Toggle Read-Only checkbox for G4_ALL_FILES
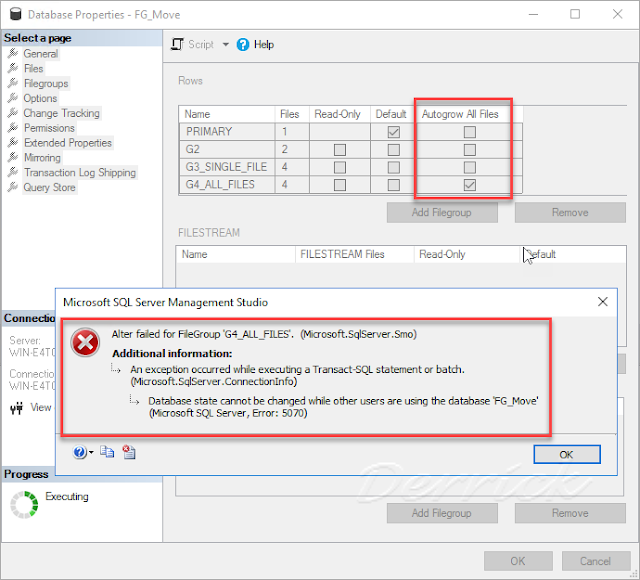Image resolution: width=640 pixels, height=580 pixels. 340,185
